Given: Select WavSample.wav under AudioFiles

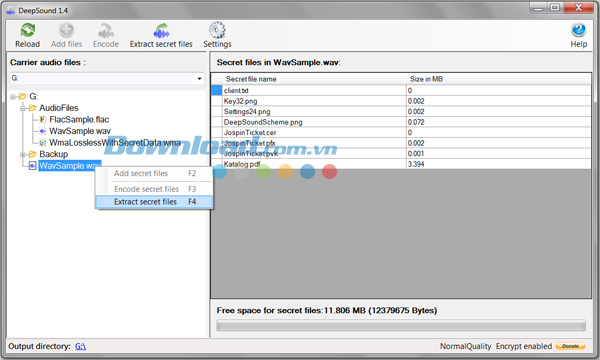Looking at the screenshot, I should (x=80, y=131).
